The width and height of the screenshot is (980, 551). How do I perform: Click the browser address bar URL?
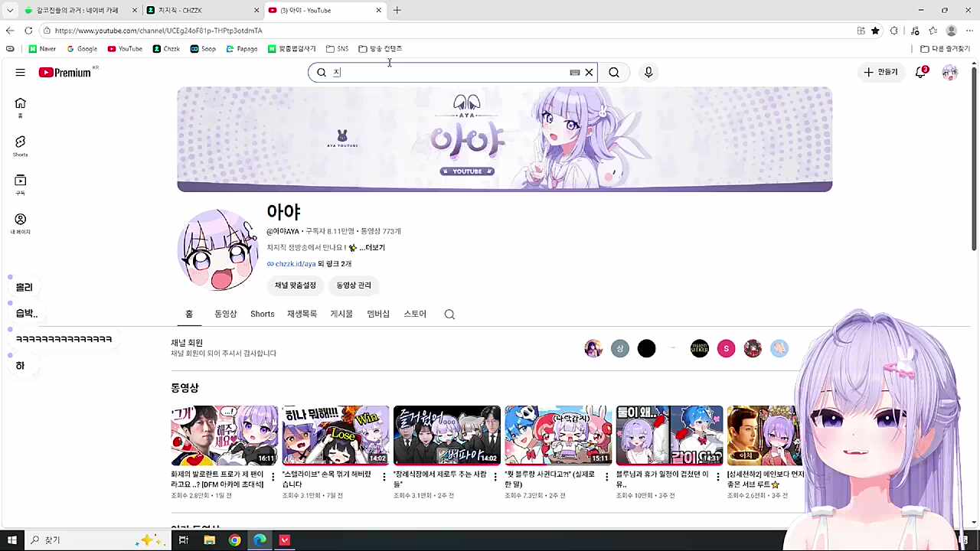click(x=158, y=31)
